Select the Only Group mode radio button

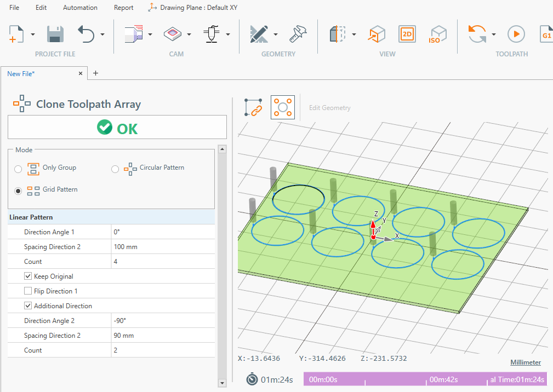point(19,169)
